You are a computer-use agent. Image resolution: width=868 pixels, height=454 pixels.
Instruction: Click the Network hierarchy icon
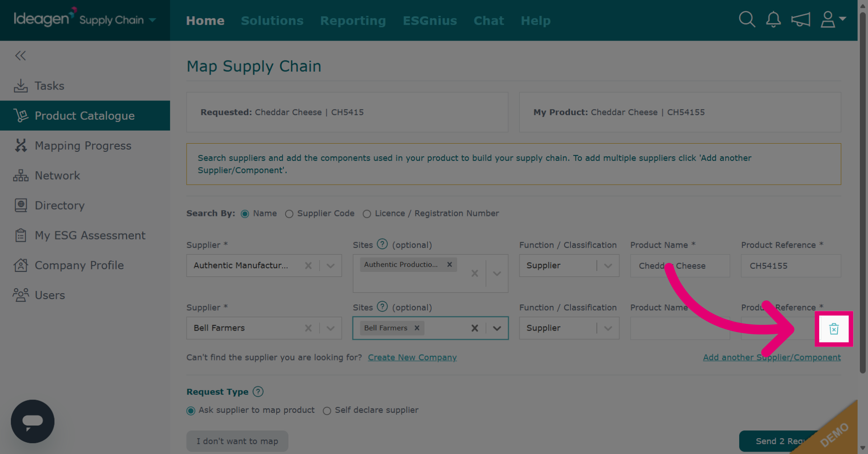pyautogui.click(x=21, y=175)
